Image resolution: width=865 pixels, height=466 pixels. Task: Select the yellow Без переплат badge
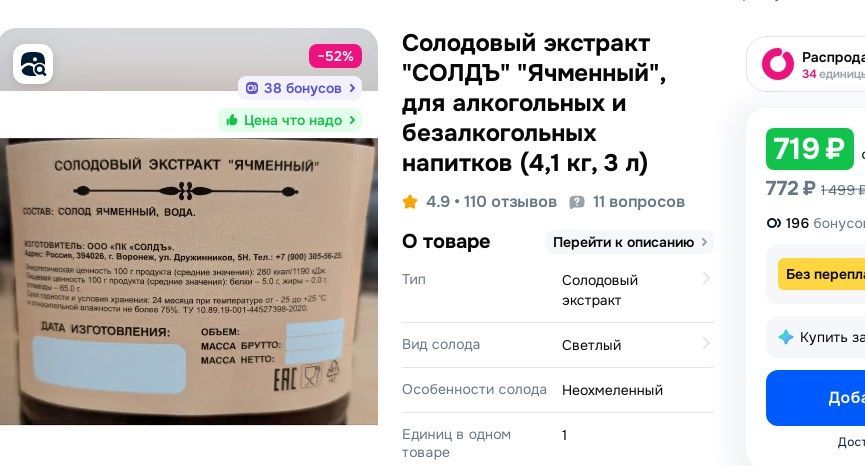[821, 274]
